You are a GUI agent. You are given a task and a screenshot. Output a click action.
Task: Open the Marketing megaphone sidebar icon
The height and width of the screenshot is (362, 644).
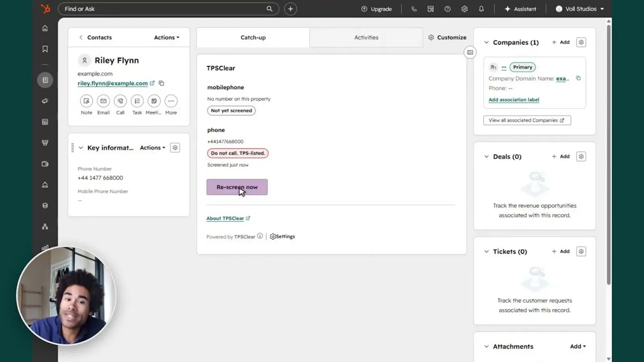(45, 101)
